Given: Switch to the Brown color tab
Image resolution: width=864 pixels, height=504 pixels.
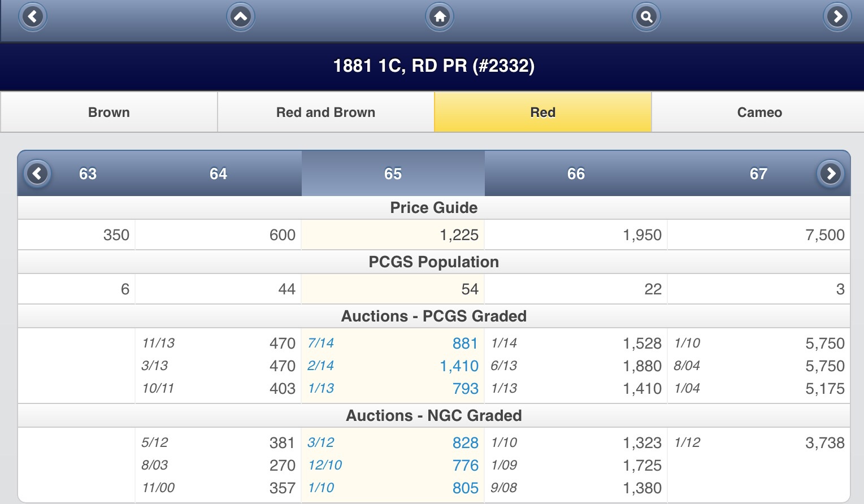Looking at the screenshot, I should pyautogui.click(x=109, y=112).
